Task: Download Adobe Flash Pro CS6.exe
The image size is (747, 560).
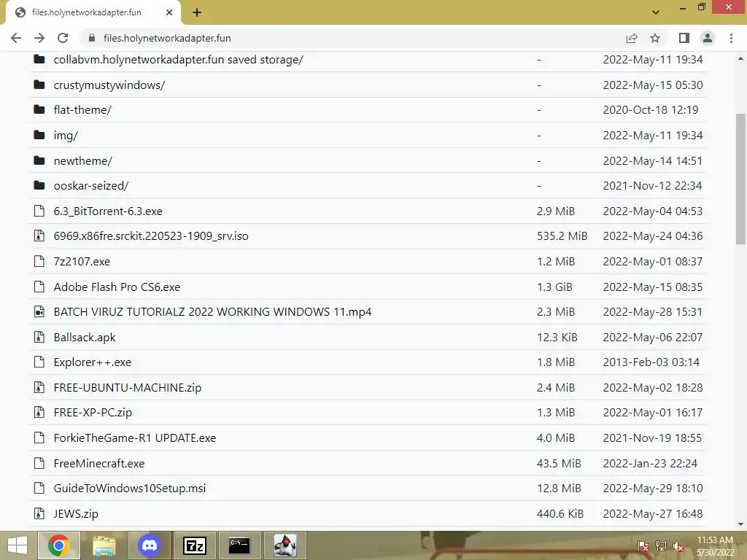Action: coord(117,287)
